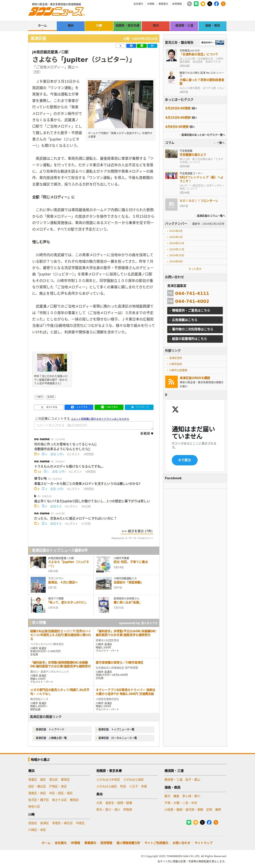Open the 全国初の「実証実験」 news item
This screenshot has width=255, height=868.
127,583
